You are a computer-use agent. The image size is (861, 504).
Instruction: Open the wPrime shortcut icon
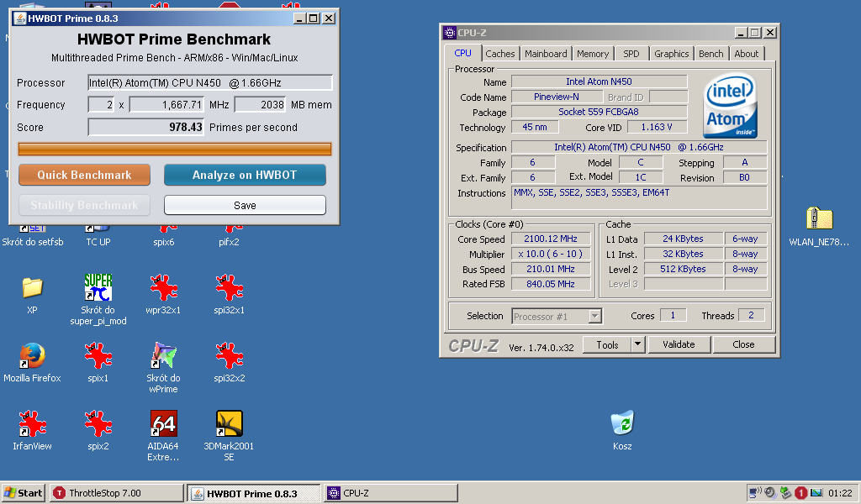163,356
